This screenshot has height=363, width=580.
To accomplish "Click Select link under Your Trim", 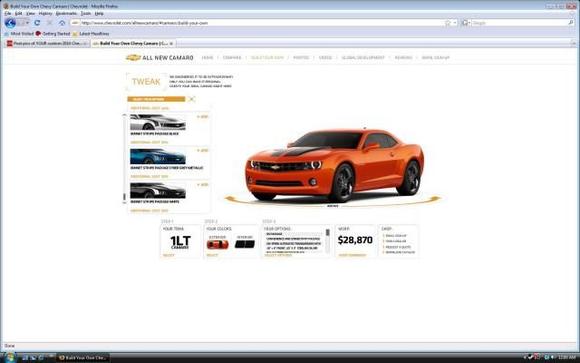I will [169, 255].
